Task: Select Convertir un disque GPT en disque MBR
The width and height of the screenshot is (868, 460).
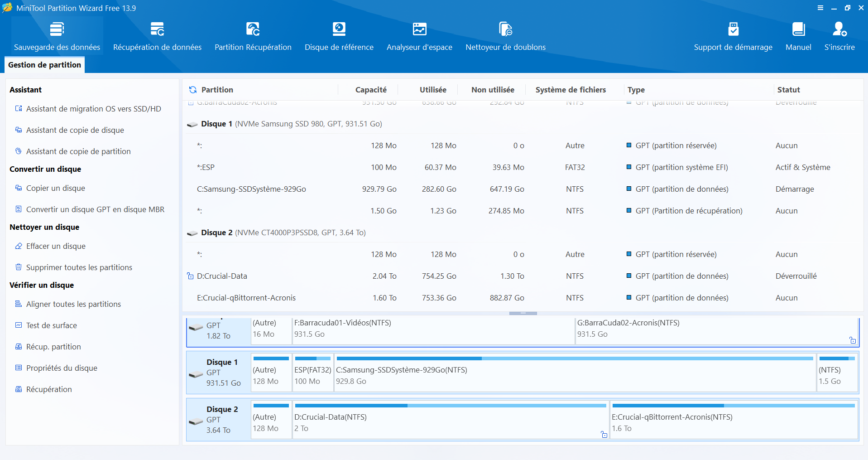Action: pyautogui.click(x=90, y=209)
